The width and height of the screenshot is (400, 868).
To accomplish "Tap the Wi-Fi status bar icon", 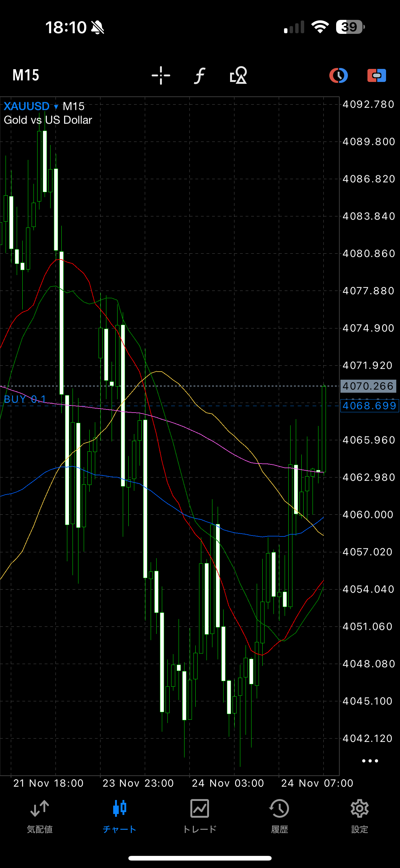I will coord(320,27).
